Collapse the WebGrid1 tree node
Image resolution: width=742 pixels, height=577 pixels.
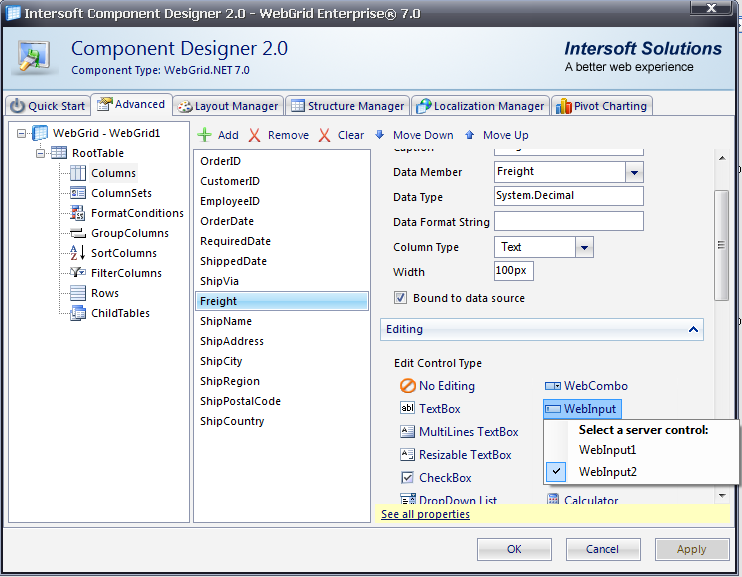(x=21, y=133)
